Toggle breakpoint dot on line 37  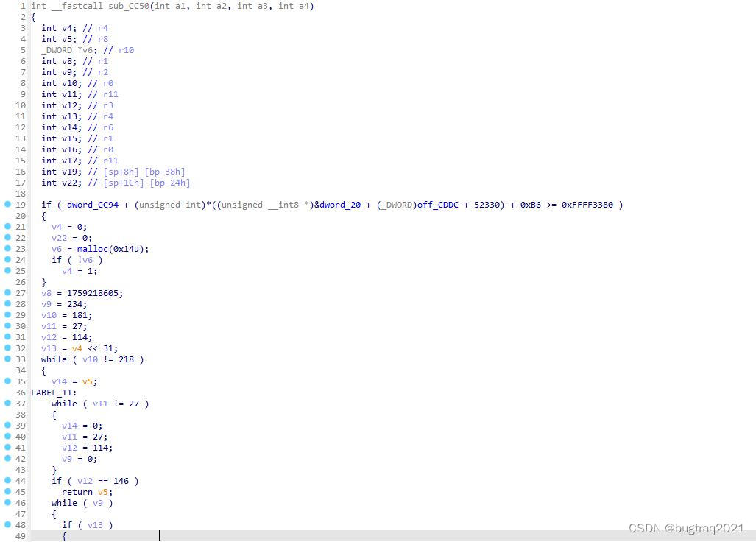[7, 403]
